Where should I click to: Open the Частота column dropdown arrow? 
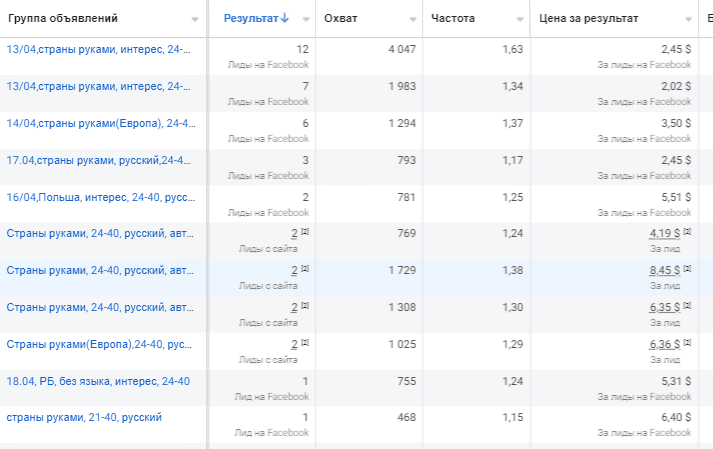[x=520, y=19]
